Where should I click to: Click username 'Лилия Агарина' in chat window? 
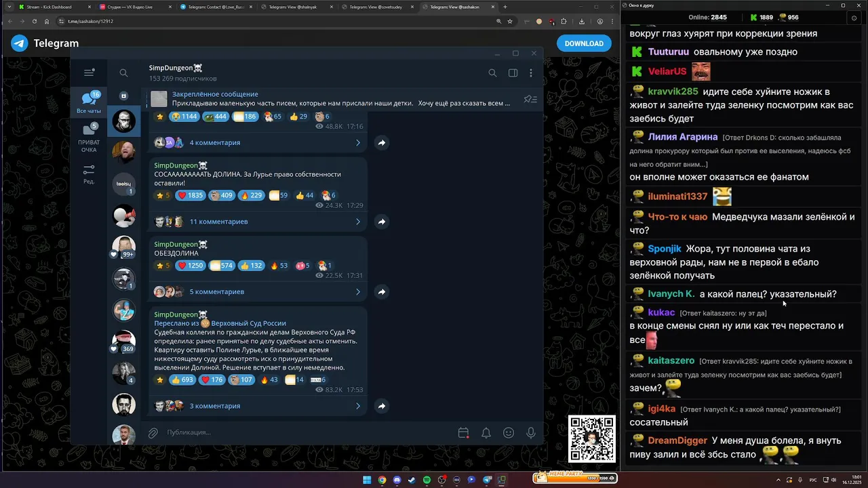(x=683, y=137)
